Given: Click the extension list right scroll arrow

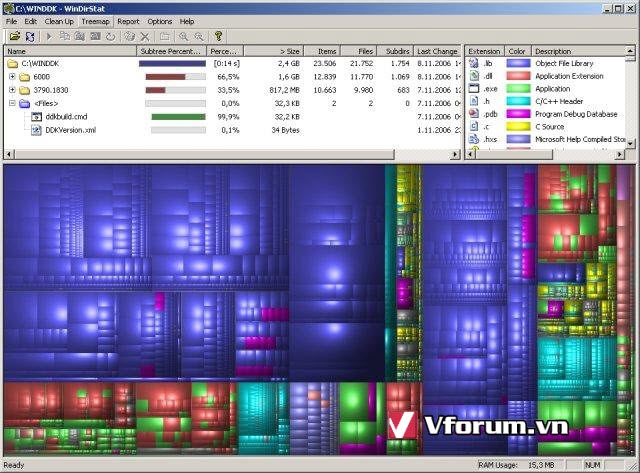Looking at the screenshot, I should (x=620, y=154).
